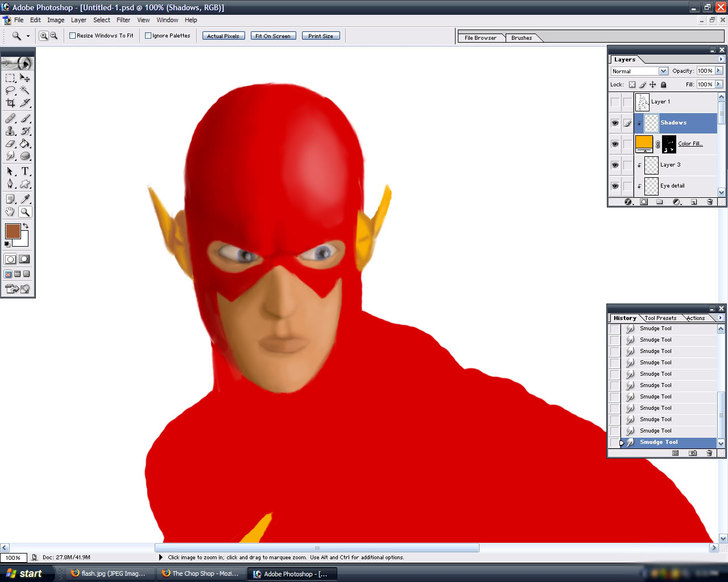Image resolution: width=728 pixels, height=582 pixels.
Task: Select the Path Selection arrow tool
Action: 10,171
